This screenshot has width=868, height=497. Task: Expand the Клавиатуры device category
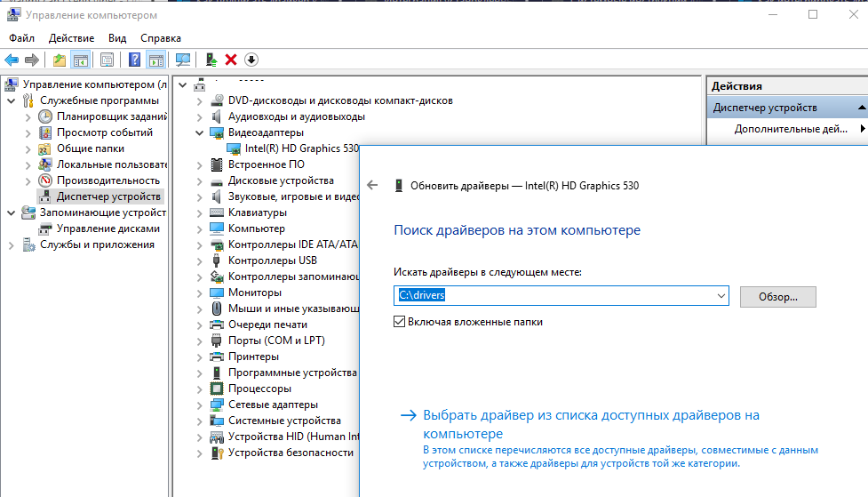(x=198, y=212)
